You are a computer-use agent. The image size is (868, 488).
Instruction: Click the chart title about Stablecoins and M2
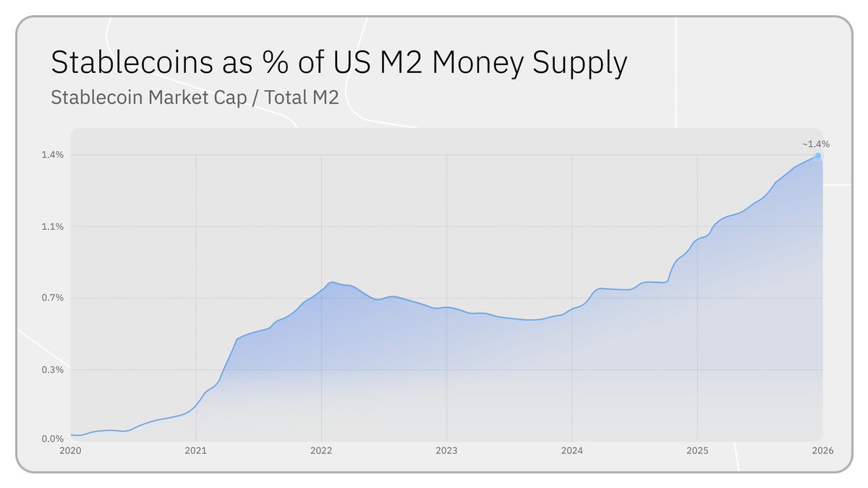[x=339, y=63]
